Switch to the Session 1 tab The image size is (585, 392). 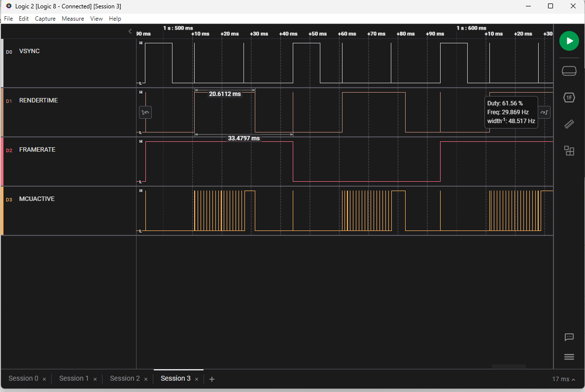(x=73, y=378)
